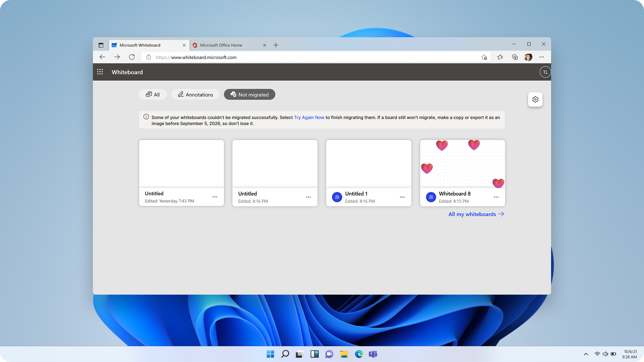Open the tab actions menu icon
Screen dimensions: 644x362
pyautogui.click(x=101, y=45)
